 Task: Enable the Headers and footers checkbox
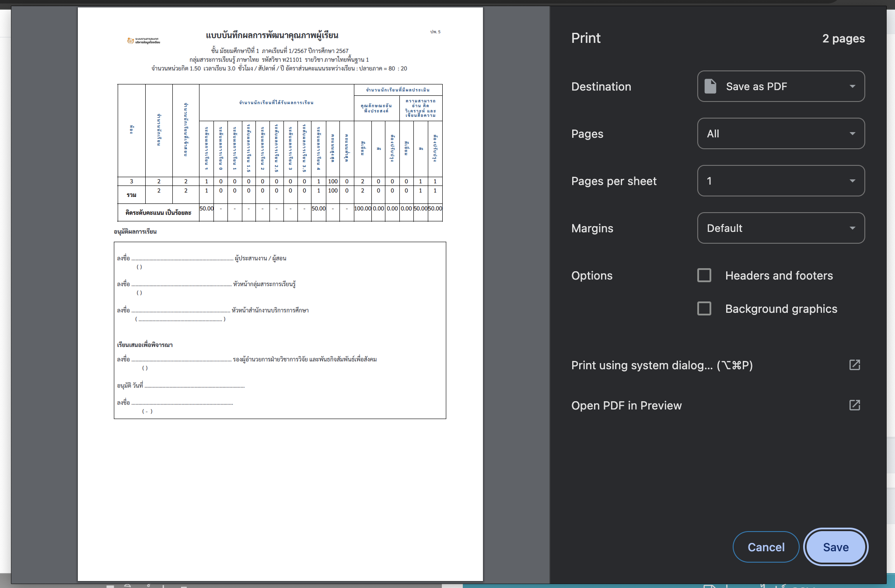pos(704,275)
